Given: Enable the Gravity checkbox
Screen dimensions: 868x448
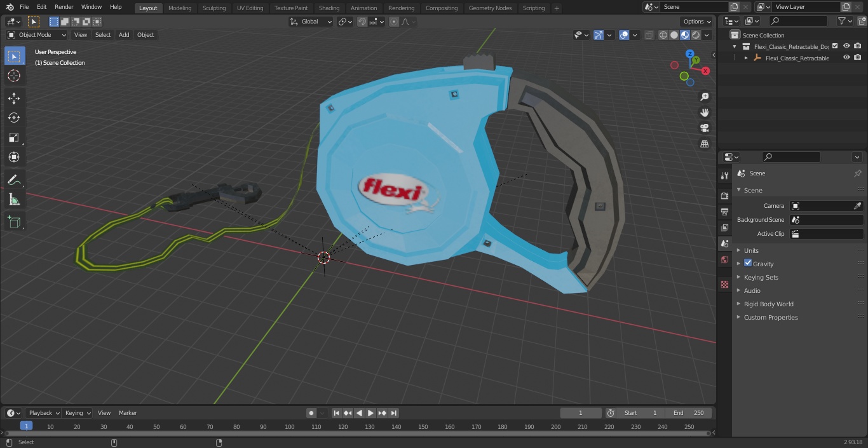Looking at the screenshot, I should click(748, 263).
